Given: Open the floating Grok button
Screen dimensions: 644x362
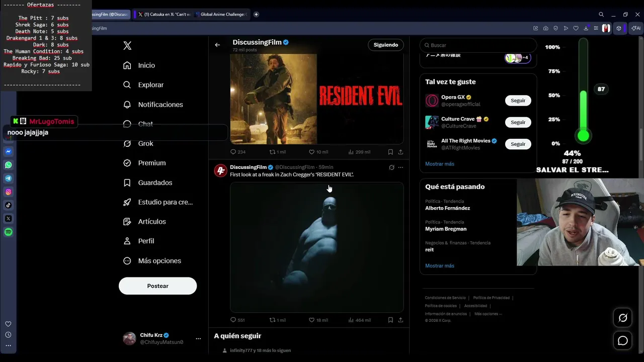Looking at the screenshot, I should click(623, 318).
